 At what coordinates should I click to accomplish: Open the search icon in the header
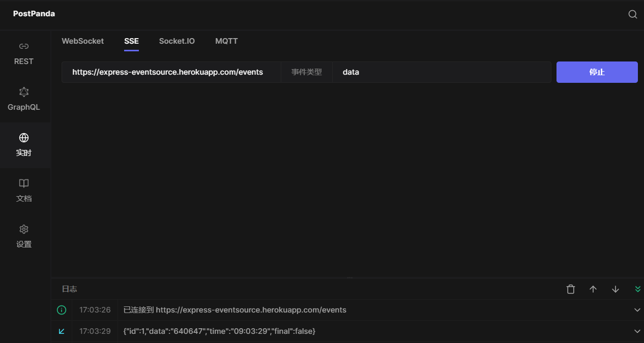(633, 14)
